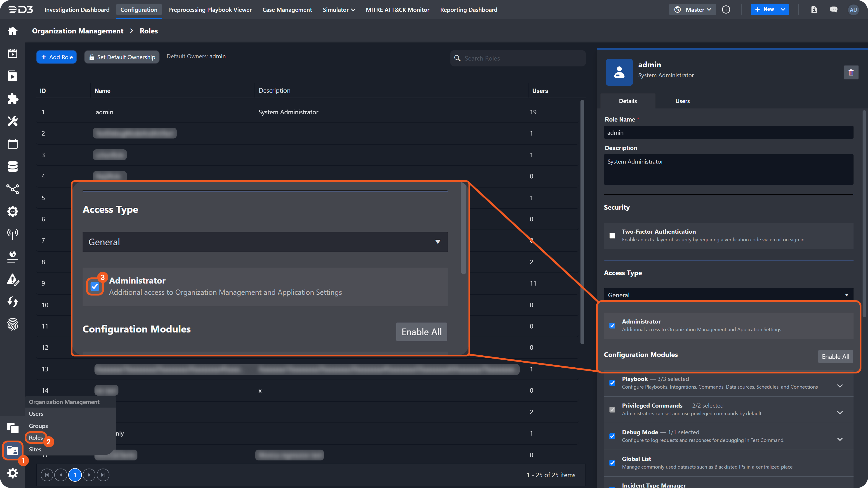
Task: Open the chat bubble icon in the top bar
Action: tap(833, 10)
